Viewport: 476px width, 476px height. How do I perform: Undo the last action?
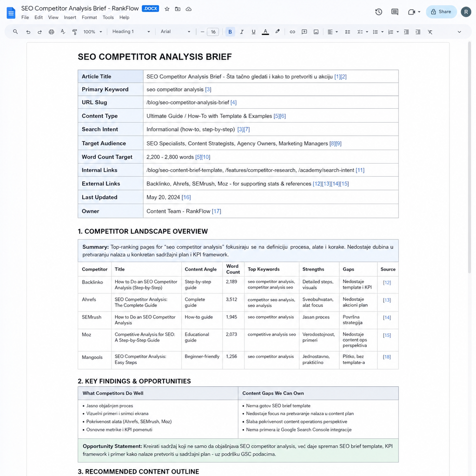point(28,32)
